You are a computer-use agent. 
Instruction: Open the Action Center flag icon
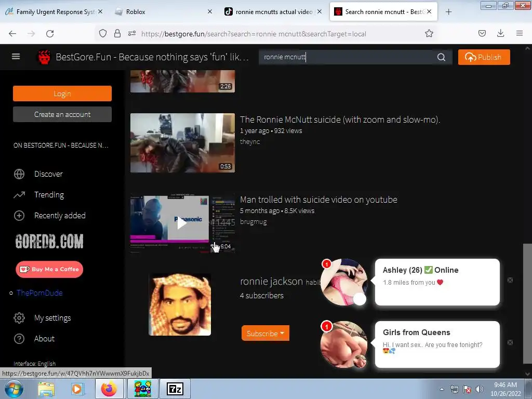467,389
